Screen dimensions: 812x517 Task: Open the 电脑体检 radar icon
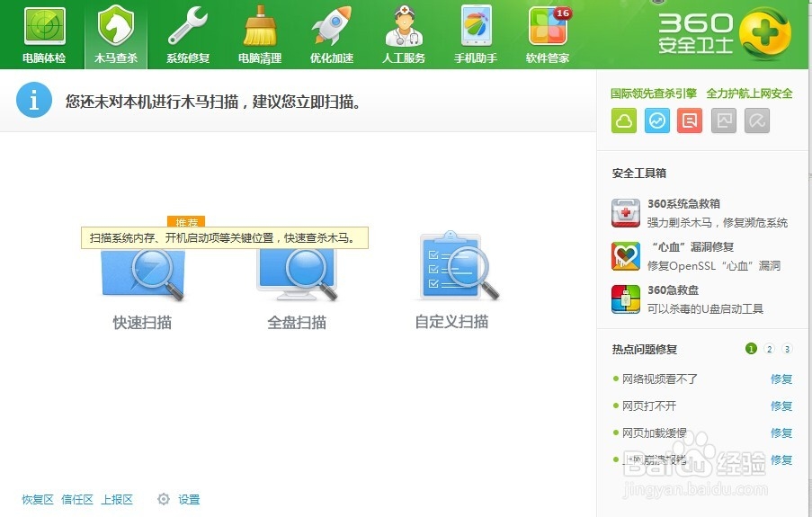click(45, 35)
